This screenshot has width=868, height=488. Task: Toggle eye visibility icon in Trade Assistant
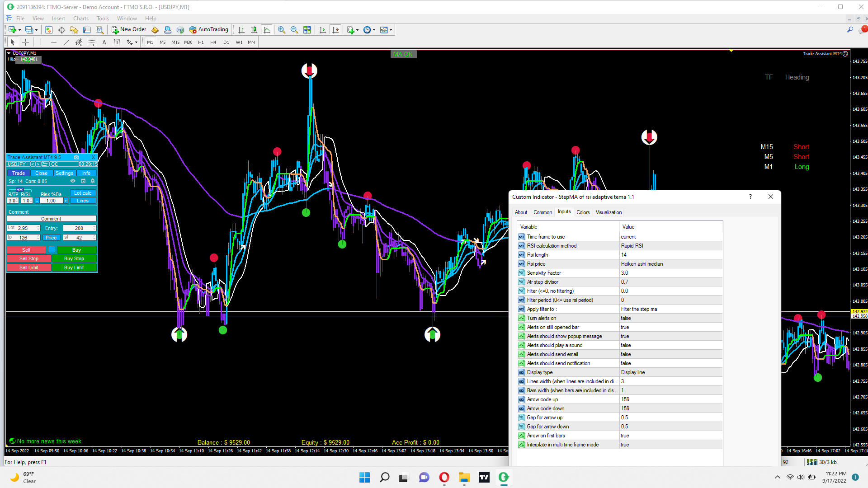73,181
